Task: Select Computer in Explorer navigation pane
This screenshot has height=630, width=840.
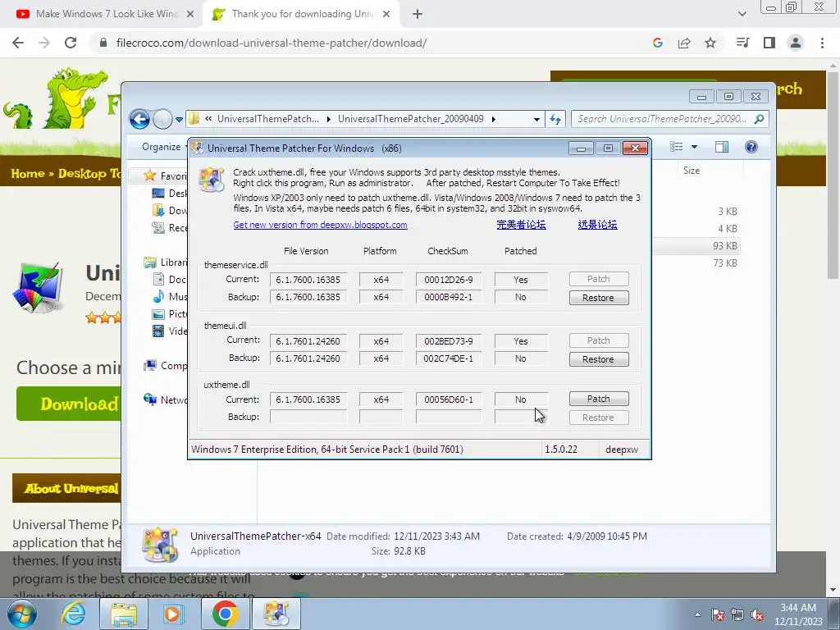Action: click(166, 366)
